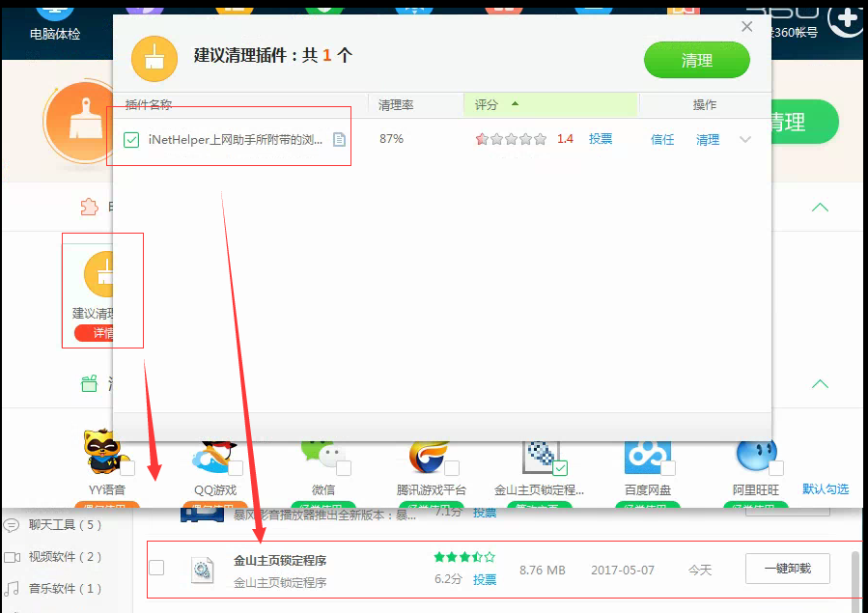Select the 阿里旺旺 blue face icon
868x613 pixels.
756,457
